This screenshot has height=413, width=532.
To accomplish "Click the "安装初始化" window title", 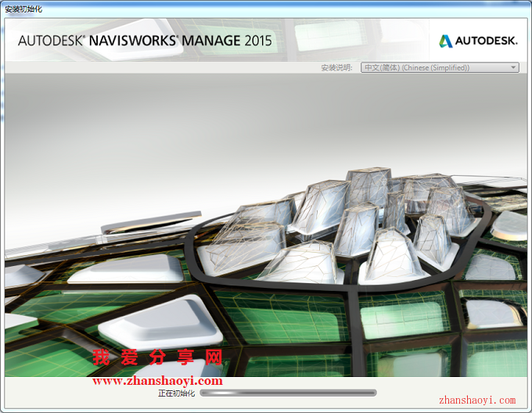I will coord(23,9).
